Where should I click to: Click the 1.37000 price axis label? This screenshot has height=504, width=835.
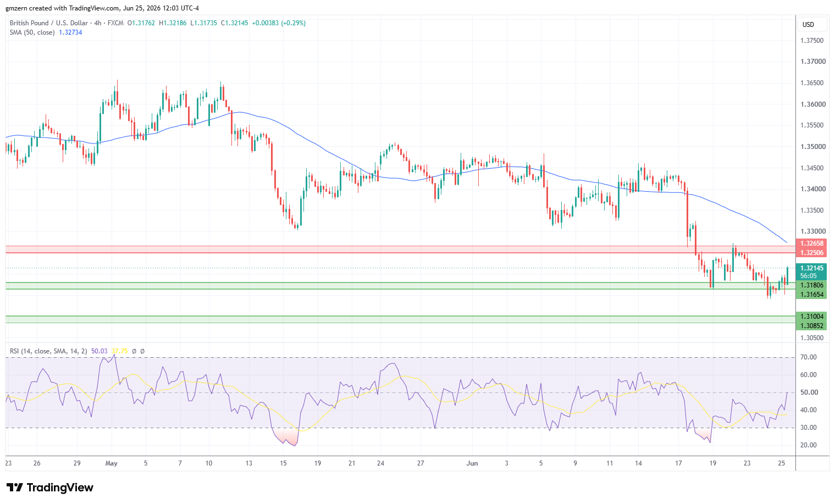[x=812, y=62]
